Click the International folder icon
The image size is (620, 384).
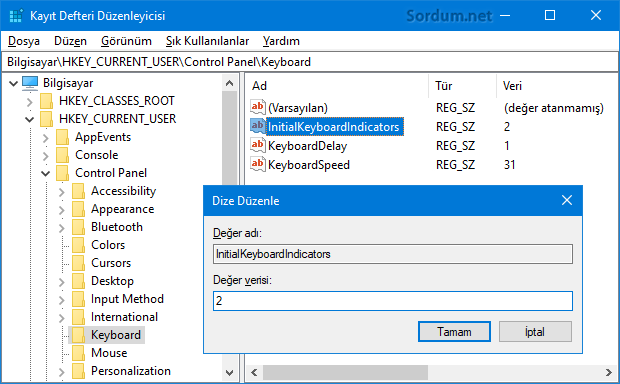[78, 317]
